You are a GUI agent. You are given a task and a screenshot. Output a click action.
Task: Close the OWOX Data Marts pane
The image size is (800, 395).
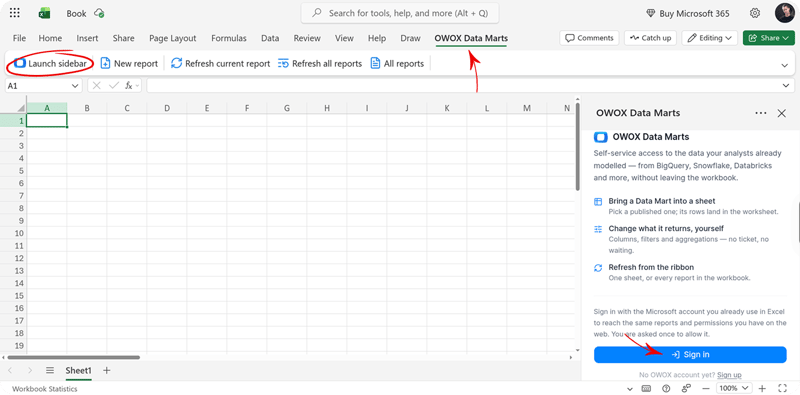[781, 113]
